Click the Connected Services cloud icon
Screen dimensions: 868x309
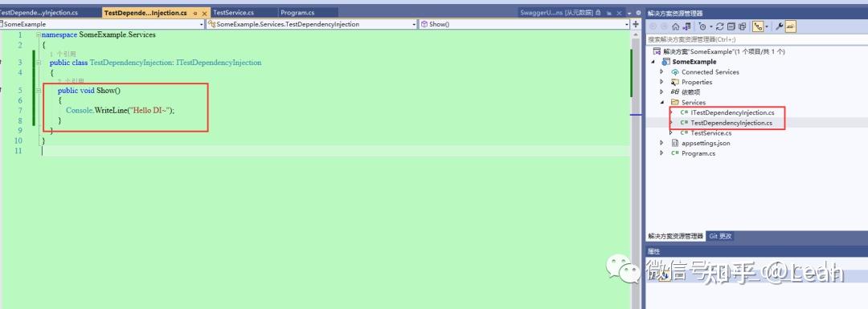[x=675, y=72]
